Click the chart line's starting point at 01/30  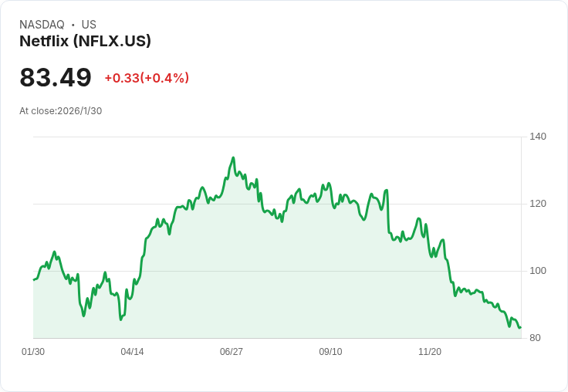point(34,279)
